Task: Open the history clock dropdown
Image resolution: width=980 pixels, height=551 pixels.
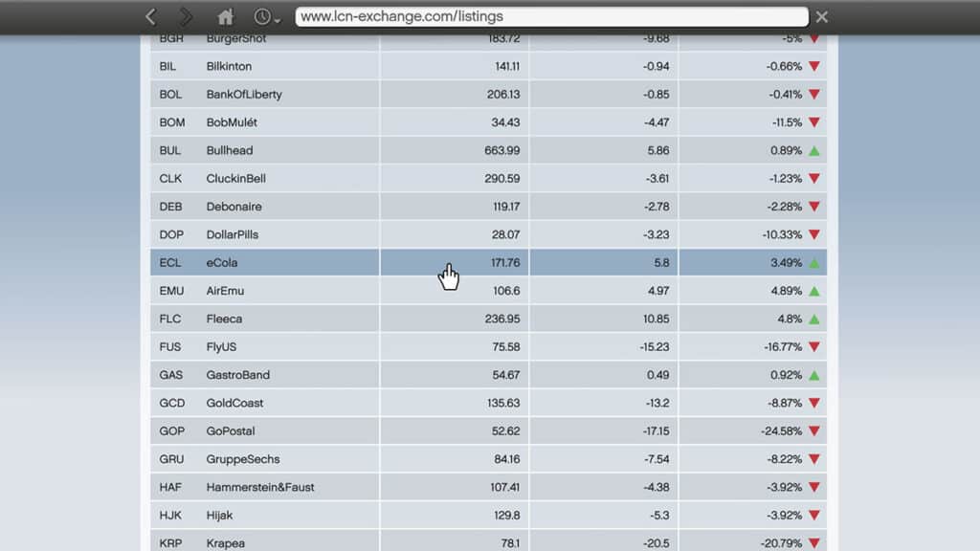Action: tap(266, 17)
